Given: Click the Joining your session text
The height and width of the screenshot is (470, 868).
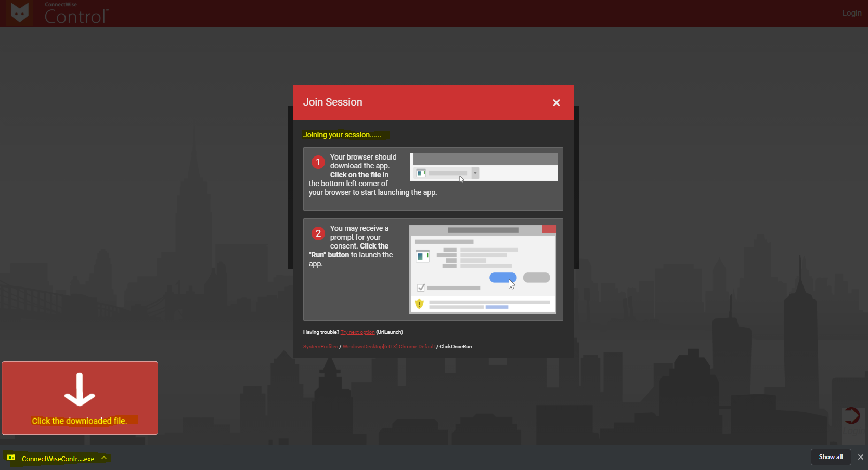Looking at the screenshot, I should click(342, 135).
